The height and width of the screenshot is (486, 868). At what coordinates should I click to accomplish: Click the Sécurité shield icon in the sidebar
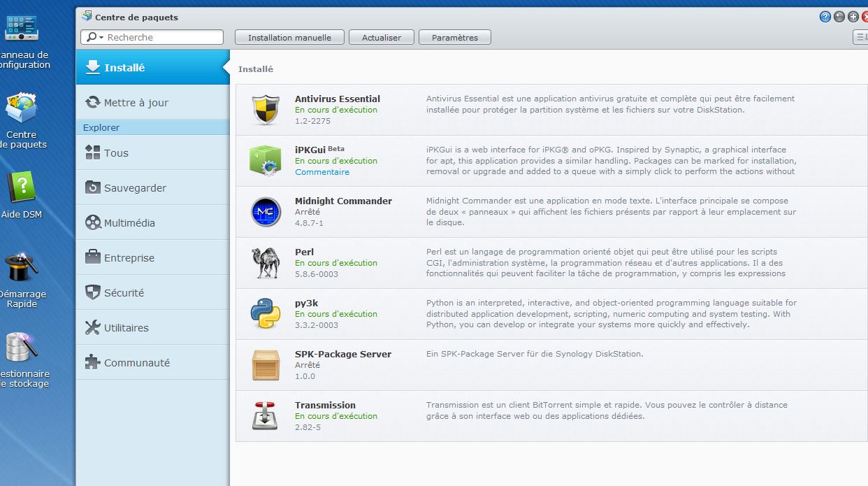[x=92, y=292]
